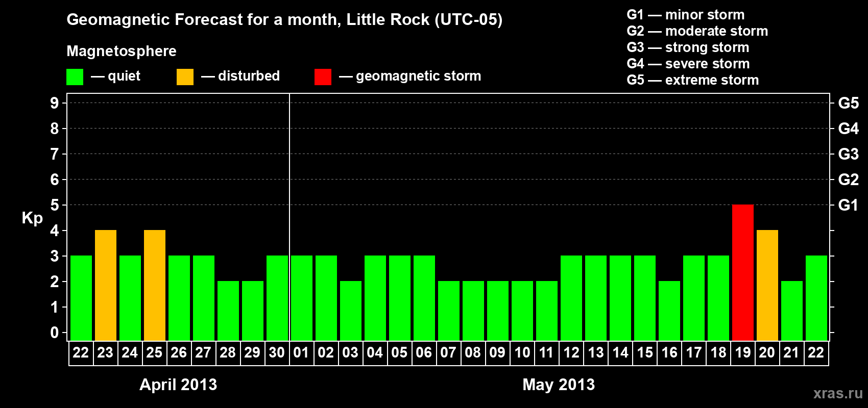Image resolution: width=868 pixels, height=408 pixels.
Task: Click the 'April 2013' month label
Action: pyautogui.click(x=178, y=385)
